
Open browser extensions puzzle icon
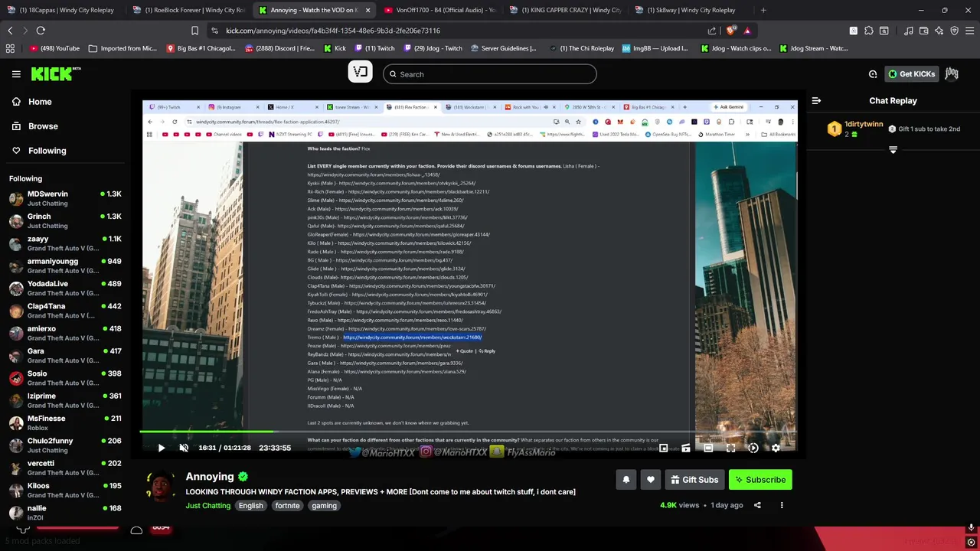pyautogui.click(x=868, y=31)
